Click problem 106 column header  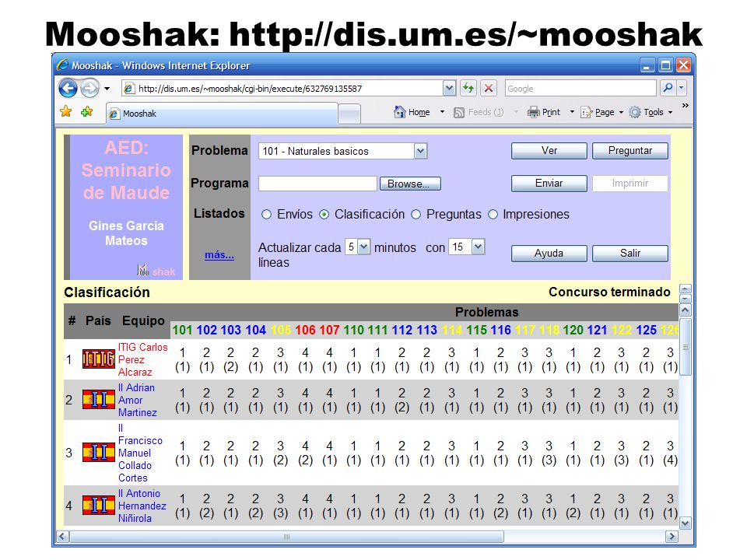[305, 330]
